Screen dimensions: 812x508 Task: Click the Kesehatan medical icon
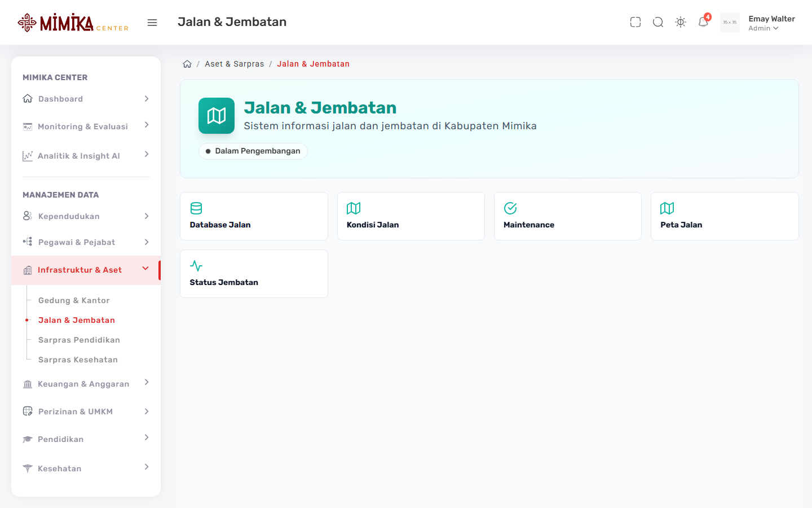[28, 468]
